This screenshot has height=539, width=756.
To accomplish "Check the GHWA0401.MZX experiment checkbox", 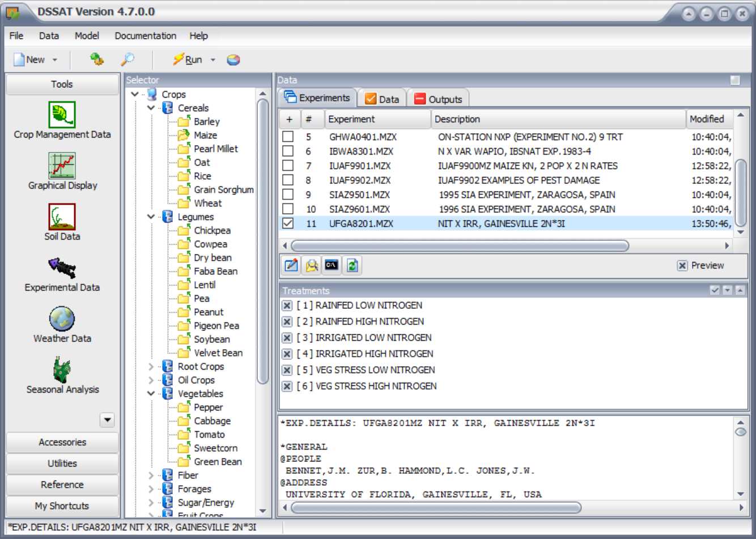I will 288,137.
